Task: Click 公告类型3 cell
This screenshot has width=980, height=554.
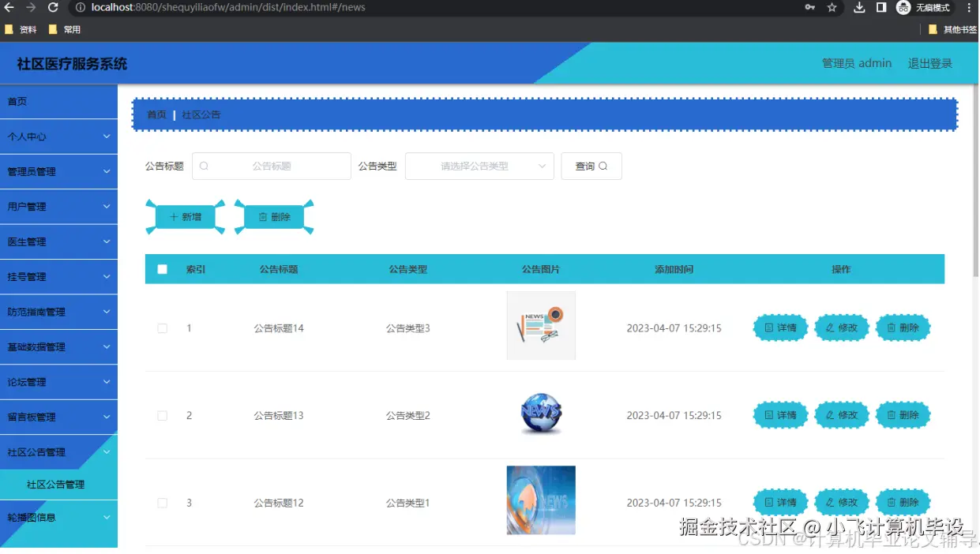Action: point(407,328)
